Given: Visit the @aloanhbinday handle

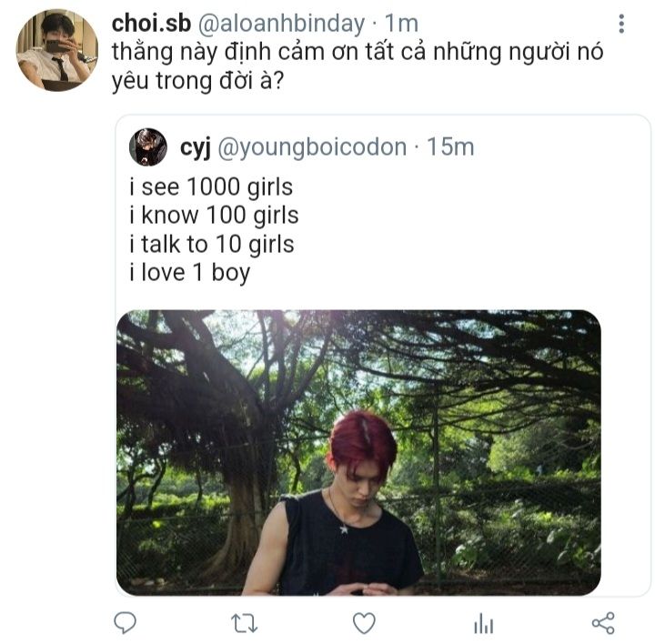Looking at the screenshot, I should pyautogui.click(x=281, y=24).
